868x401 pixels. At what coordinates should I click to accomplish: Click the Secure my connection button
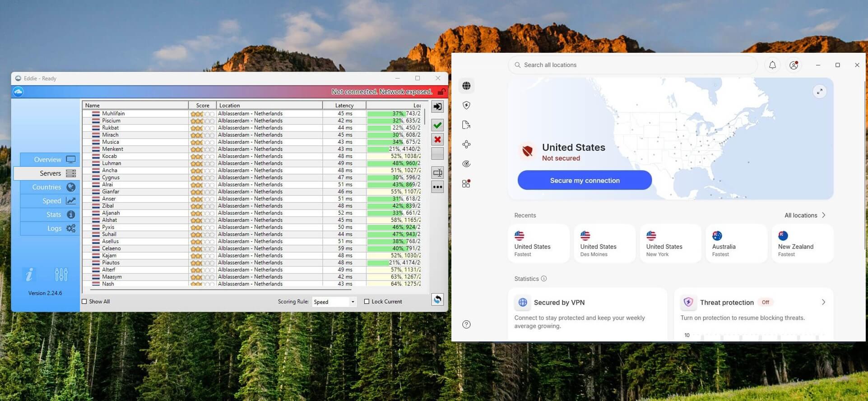pos(585,180)
